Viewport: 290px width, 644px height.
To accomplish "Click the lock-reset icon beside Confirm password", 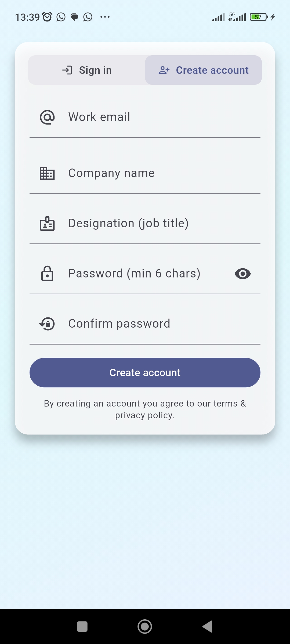I will [47, 324].
